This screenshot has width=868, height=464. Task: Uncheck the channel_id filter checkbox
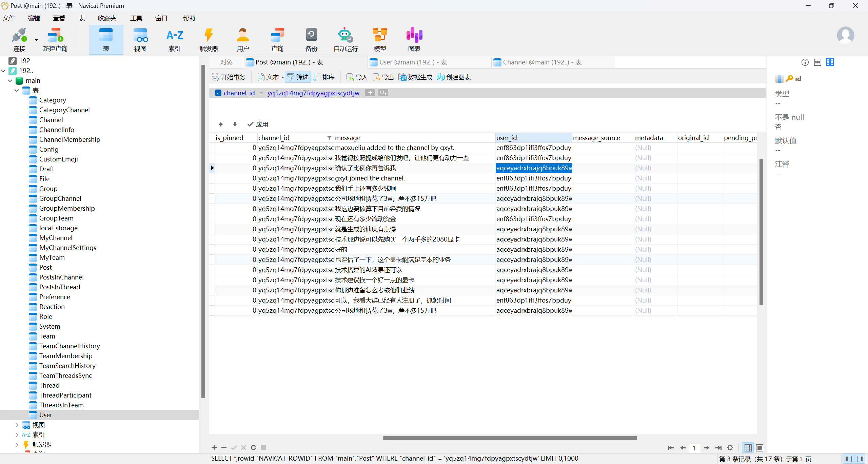[x=218, y=93]
